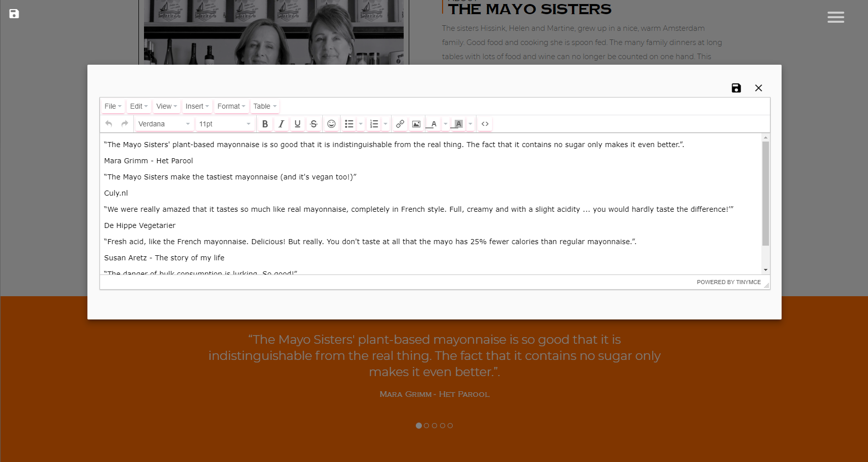The height and width of the screenshot is (462, 868).
Task: Open the View menu
Action: click(167, 106)
